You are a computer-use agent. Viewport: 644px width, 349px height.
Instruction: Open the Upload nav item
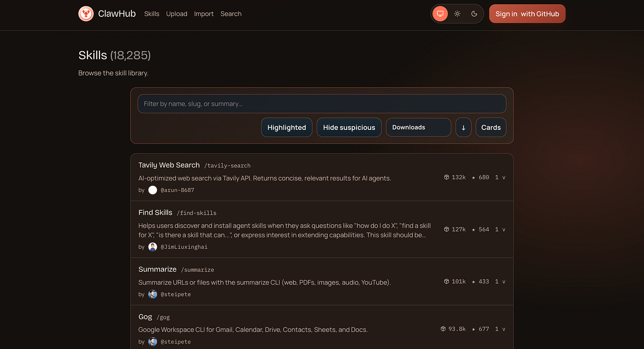click(176, 14)
